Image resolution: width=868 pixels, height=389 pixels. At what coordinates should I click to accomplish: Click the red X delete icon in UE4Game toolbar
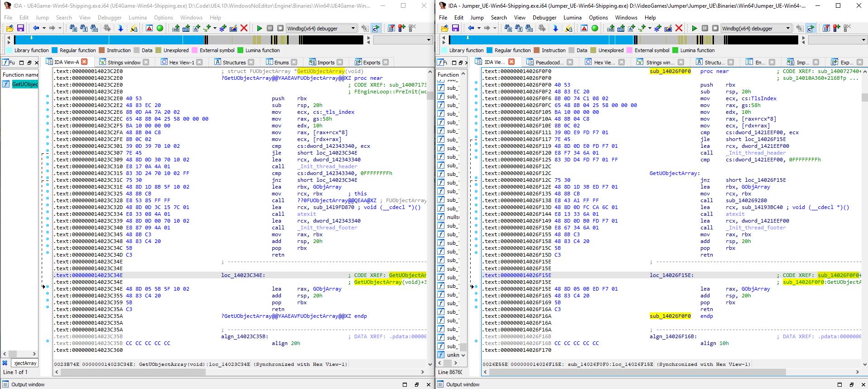click(x=244, y=28)
